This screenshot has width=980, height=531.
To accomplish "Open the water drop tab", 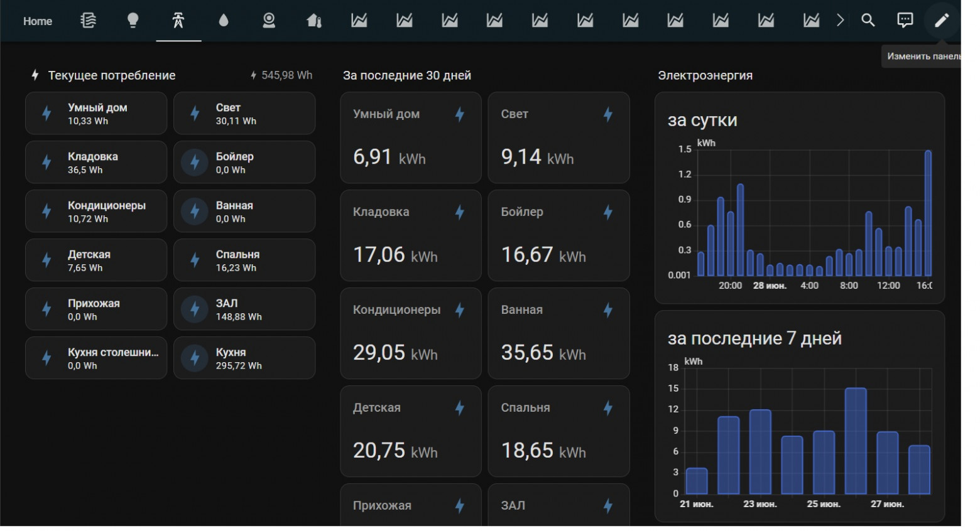I will pos(223,21).
